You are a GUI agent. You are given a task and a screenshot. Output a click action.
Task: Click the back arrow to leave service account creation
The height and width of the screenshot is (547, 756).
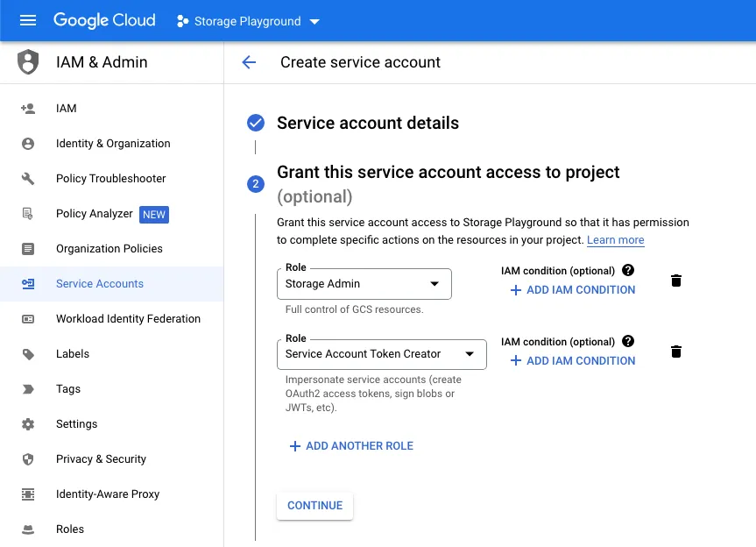[x=249, y=62]
